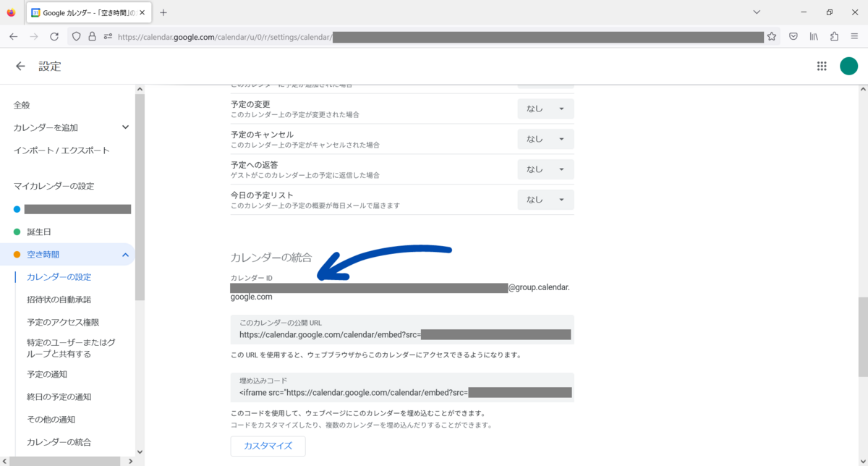Image resolution: width=868 pixels, height=466 pixels.
Task: Close the Google カレンダー tab
Action: 142,13
